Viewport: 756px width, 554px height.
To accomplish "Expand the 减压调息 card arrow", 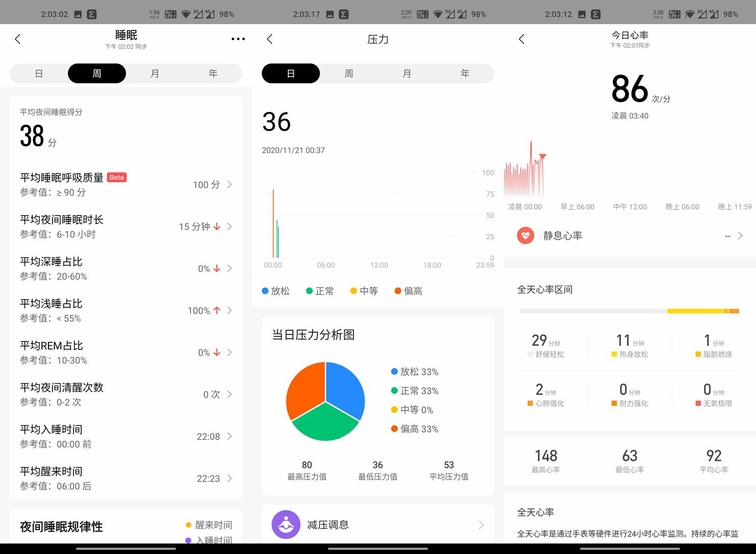I will [x=481, y=524].
